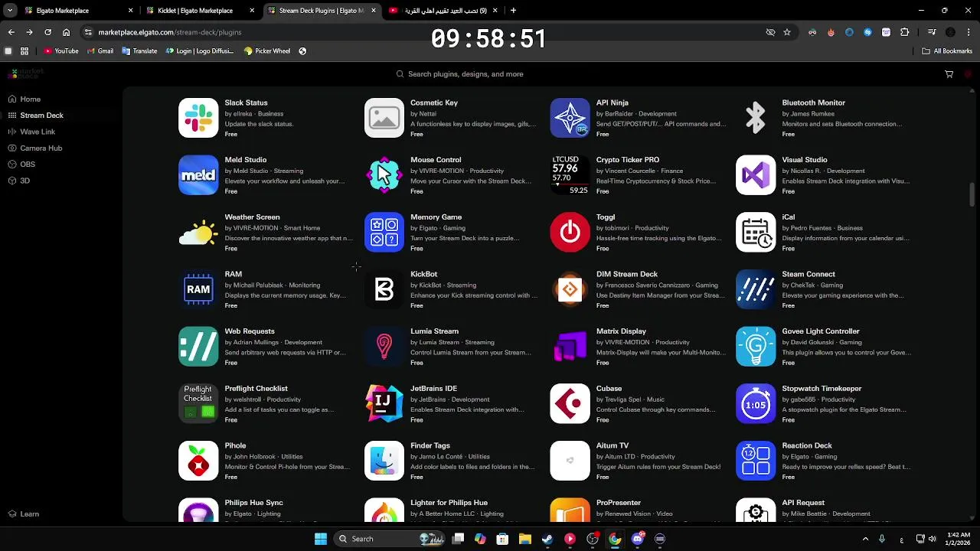Open the RAM monitoring plugin icon

(x=198, y=289)
